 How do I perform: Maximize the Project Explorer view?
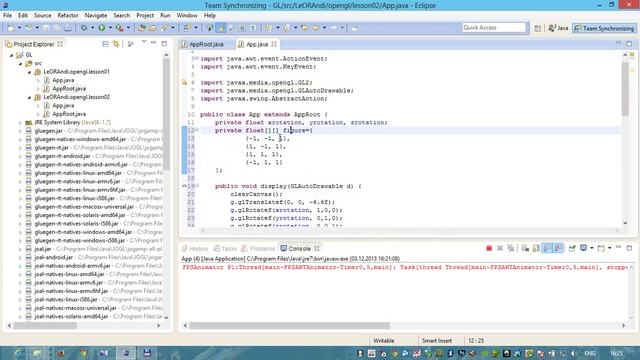[x=164, y=44]
